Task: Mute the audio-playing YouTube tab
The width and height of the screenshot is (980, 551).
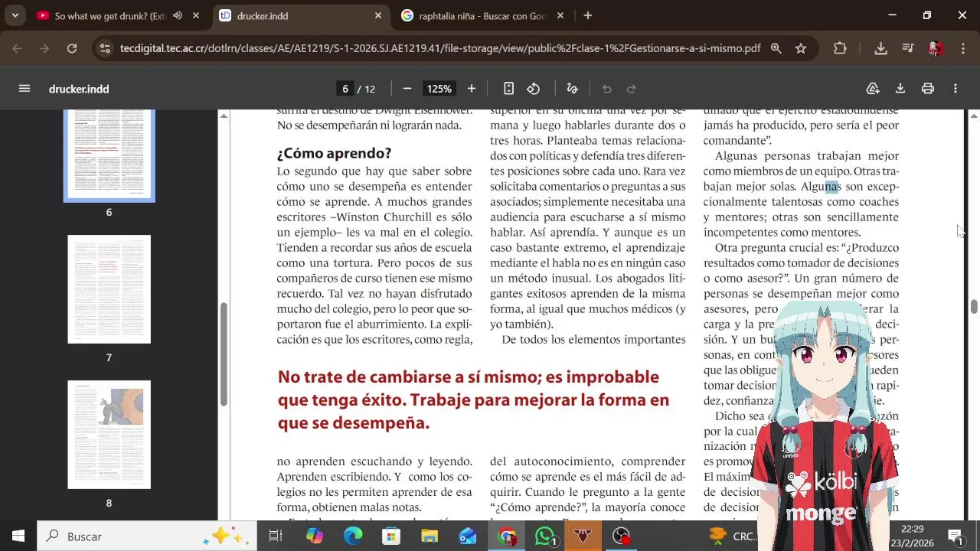Action: [x=178, y=15]
